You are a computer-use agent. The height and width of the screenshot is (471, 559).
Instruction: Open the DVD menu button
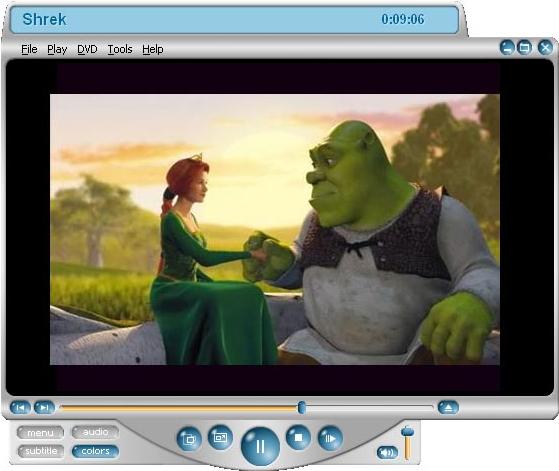click(x=40, y=433)
